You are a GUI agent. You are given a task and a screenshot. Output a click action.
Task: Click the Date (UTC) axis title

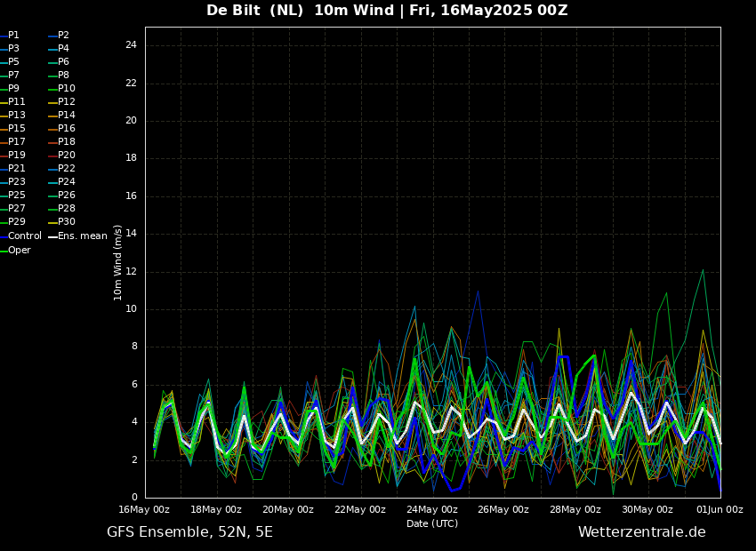click(432, 523)
